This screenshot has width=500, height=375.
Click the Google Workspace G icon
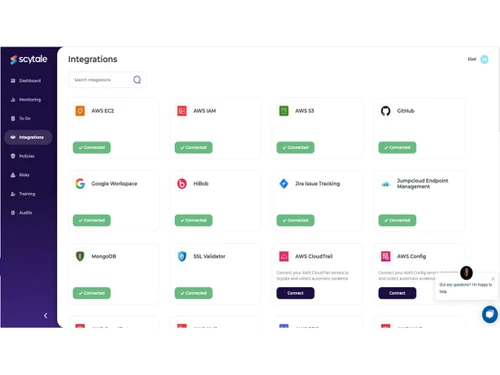pyautogui.click(x=80, y=184)
